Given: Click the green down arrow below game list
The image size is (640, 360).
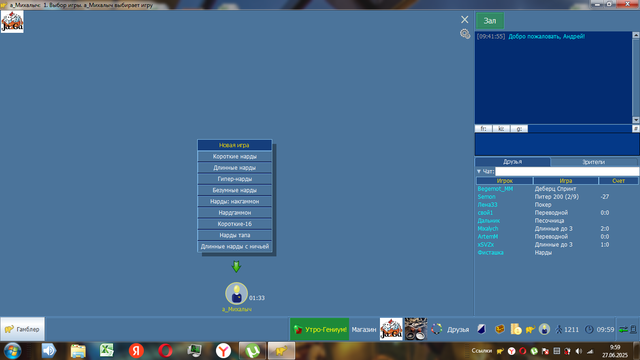Looking at the screenshot, I should [x=236, y=267].
